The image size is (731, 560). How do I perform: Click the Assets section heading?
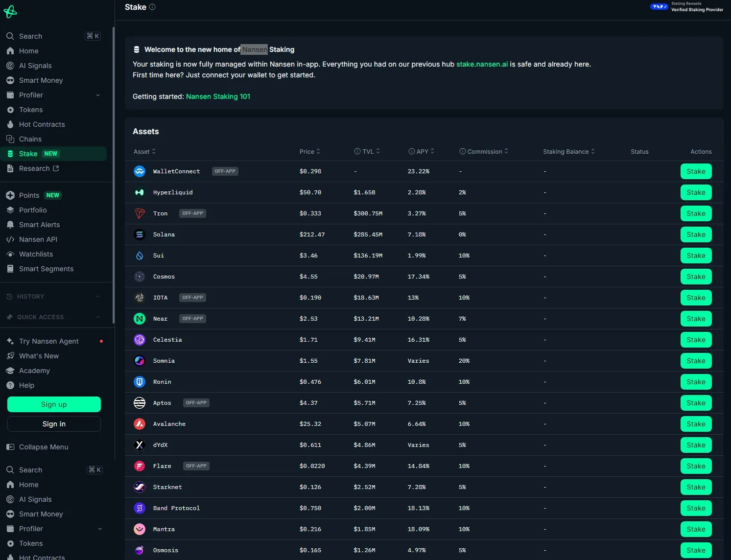pyautogui.click(x=146, y=131)
